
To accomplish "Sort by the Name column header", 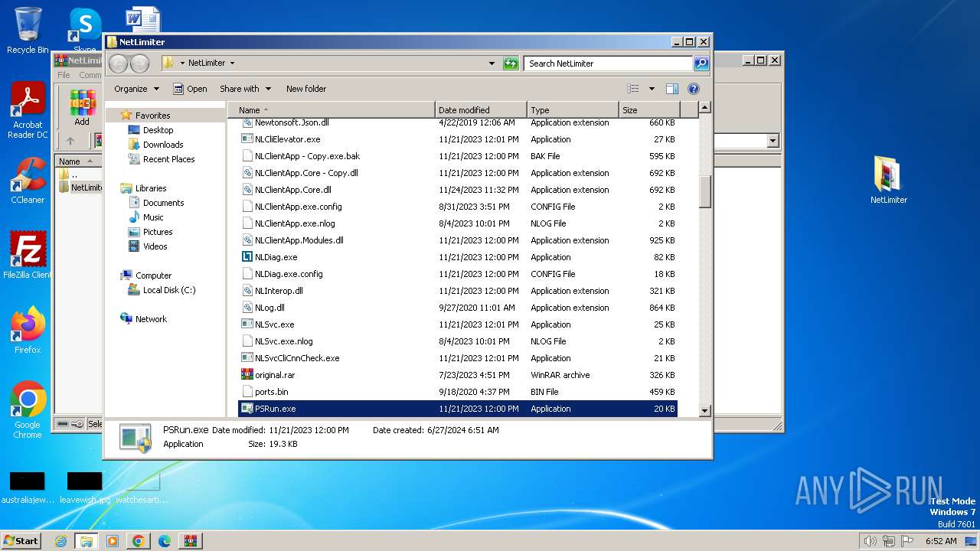I will point(332,110).
